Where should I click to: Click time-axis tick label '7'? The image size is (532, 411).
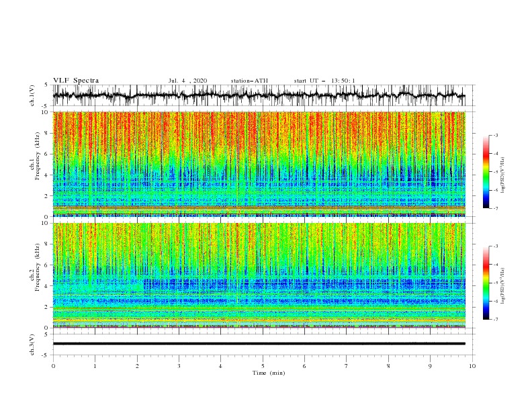coord(347,366)
